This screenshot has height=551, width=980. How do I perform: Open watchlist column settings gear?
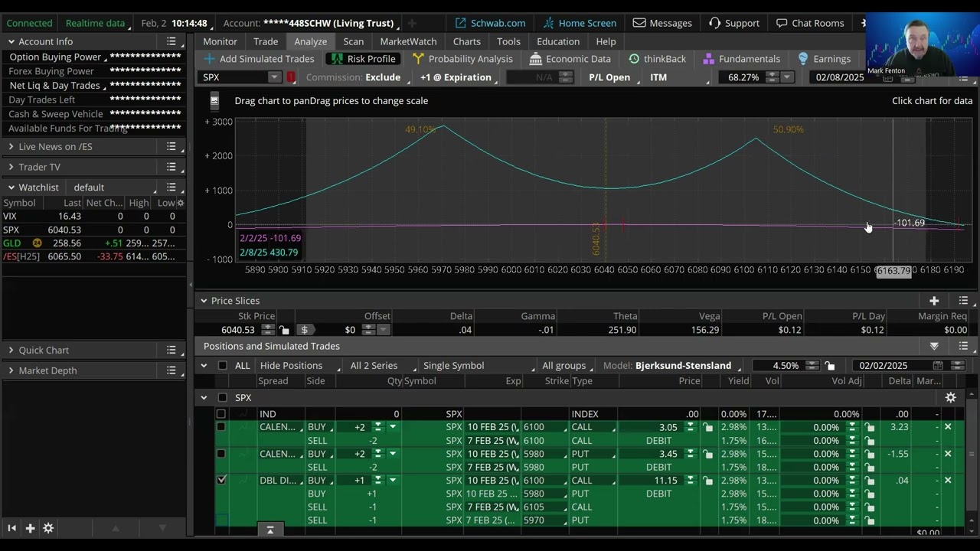click(181, 203)
